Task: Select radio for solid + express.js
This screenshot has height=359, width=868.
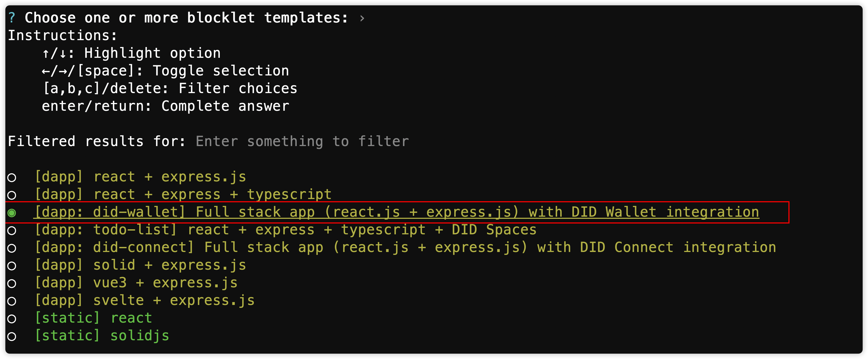Action: 12,266
